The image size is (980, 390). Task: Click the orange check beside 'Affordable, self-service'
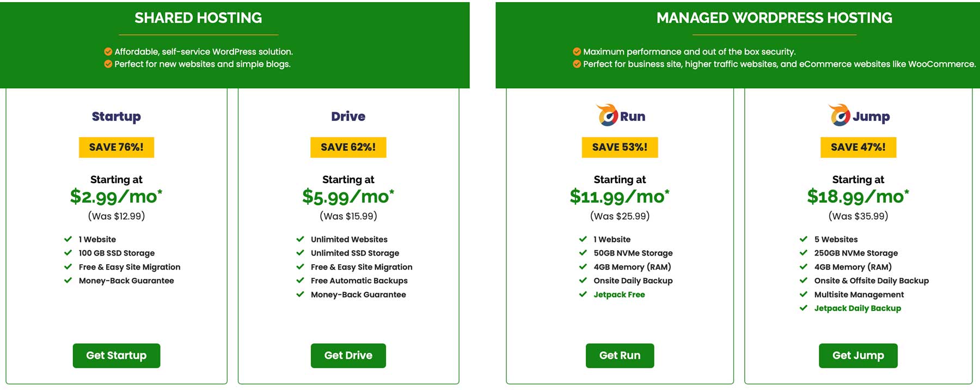pyautogui.click(x=108, y=52)
